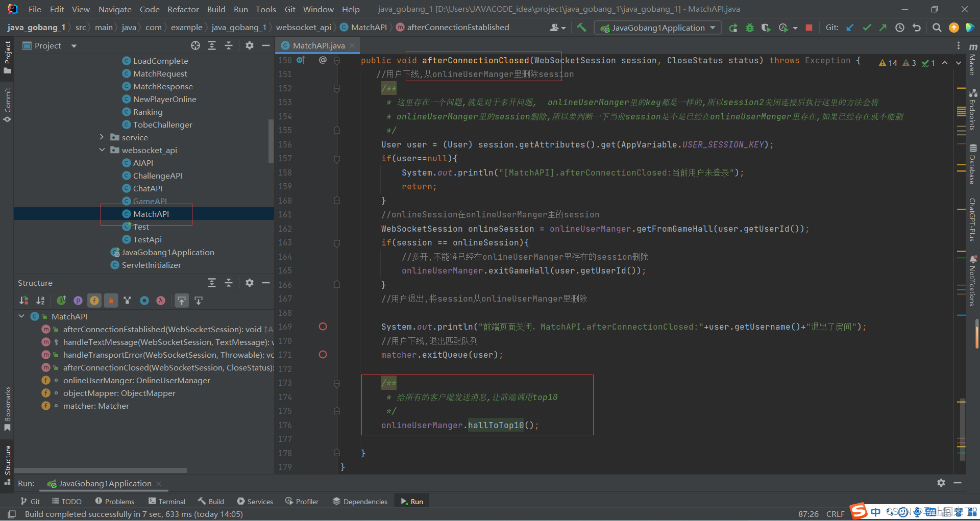Fold the afterConnectionClosed method at line 150
Image resolution: width=980 pixels, height=521 pixels.
point(337,60)
